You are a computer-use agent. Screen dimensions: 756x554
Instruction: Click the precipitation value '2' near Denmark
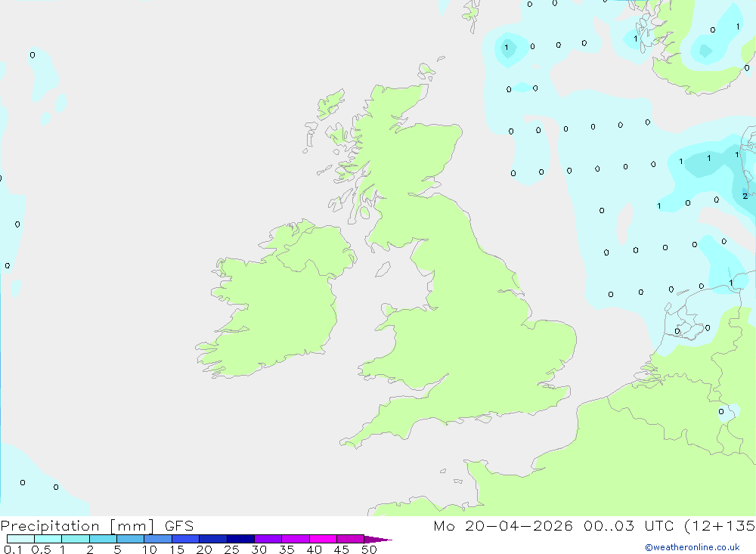click(x=745, y=196)
